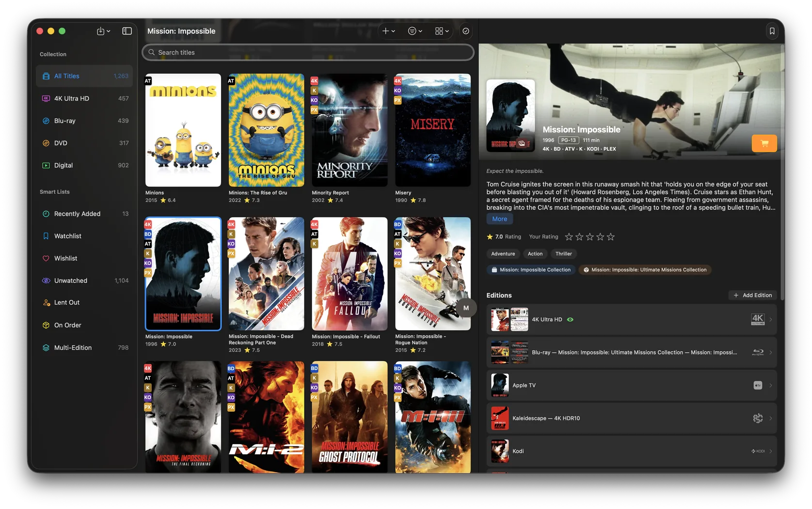Click the Unwatched eye icon
Image resolution: width=812 pixels, height=509 pixels.
pos(46,280)
